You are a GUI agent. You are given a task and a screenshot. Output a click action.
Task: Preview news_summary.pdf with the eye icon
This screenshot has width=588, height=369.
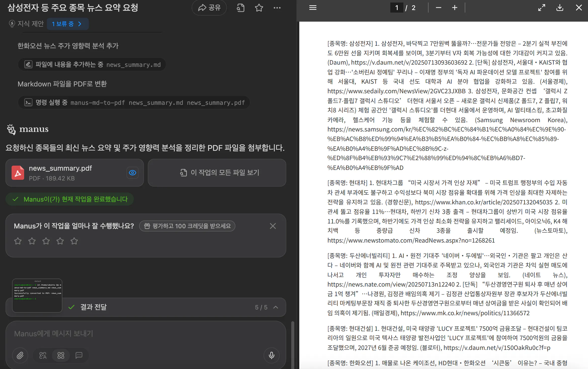[133, 173]
